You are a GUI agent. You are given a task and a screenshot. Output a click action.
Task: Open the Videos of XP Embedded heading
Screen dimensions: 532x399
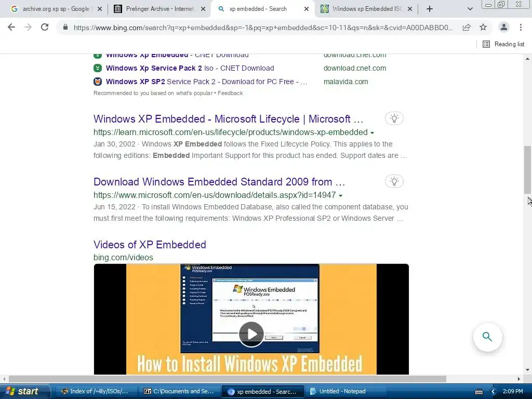[150, 245]
